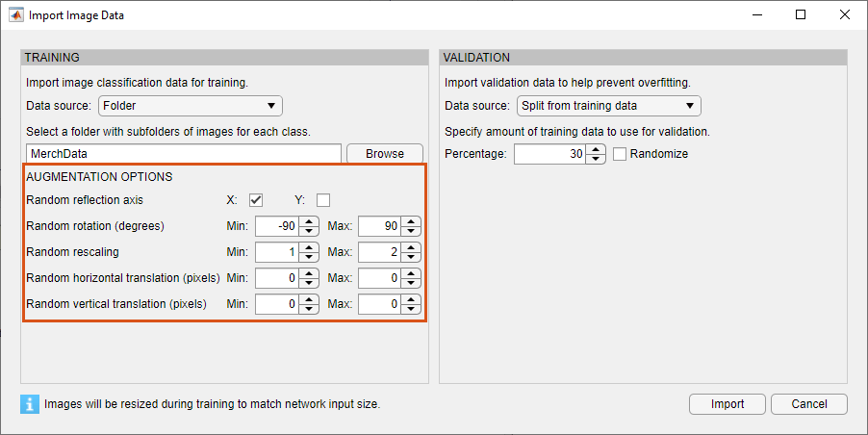Click Random rotation Max value field
The width and height of the screenshot is (868, 435).
380,226
